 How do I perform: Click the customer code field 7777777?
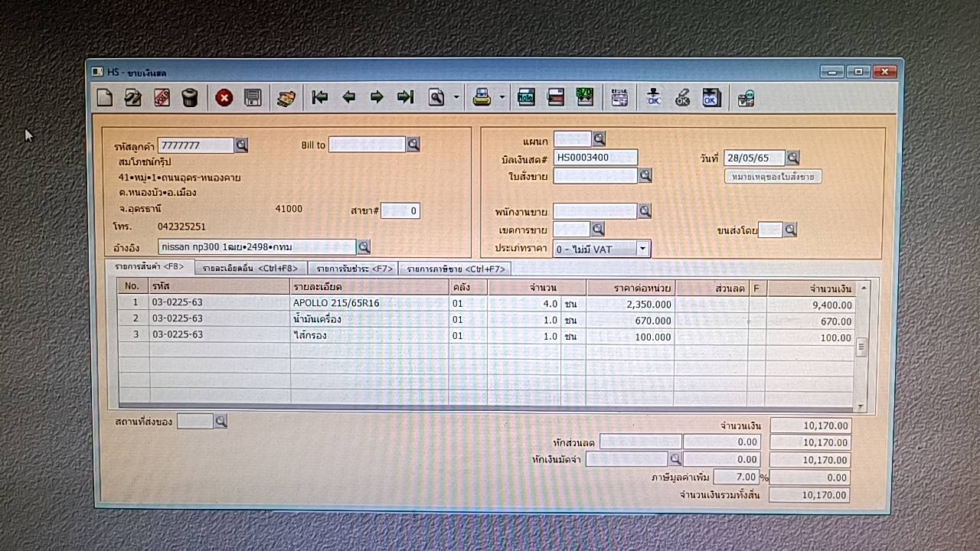pyautogui.click(x=196, y=145)
